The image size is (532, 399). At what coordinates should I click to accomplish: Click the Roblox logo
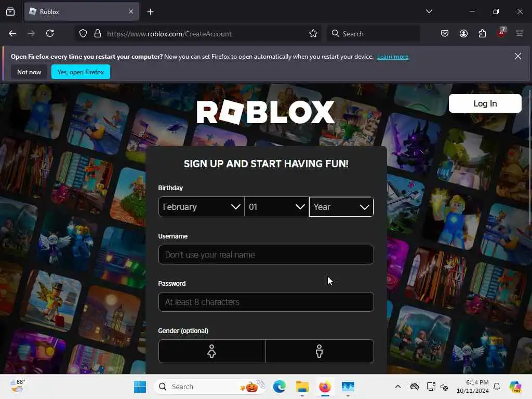pos(265,112)
